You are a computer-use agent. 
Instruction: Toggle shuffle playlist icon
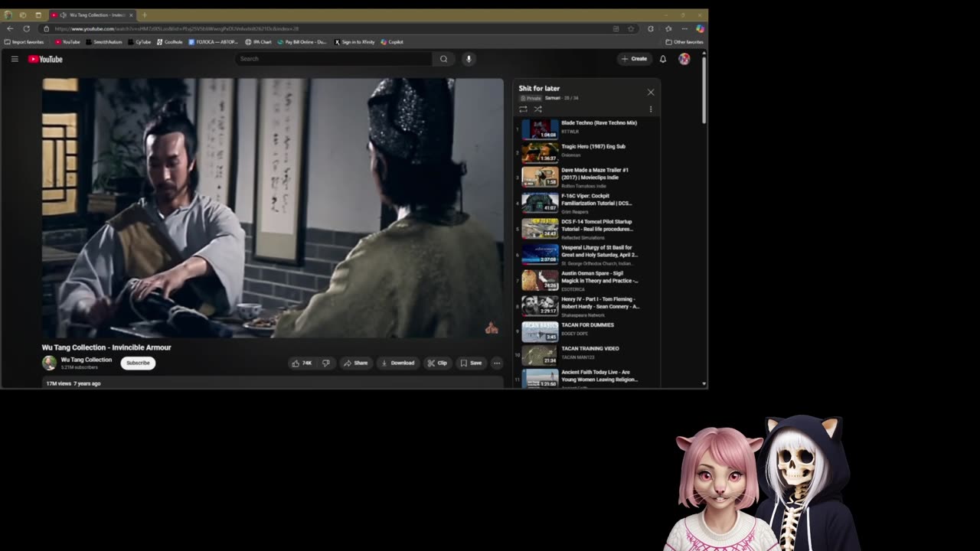pos(537,109)
